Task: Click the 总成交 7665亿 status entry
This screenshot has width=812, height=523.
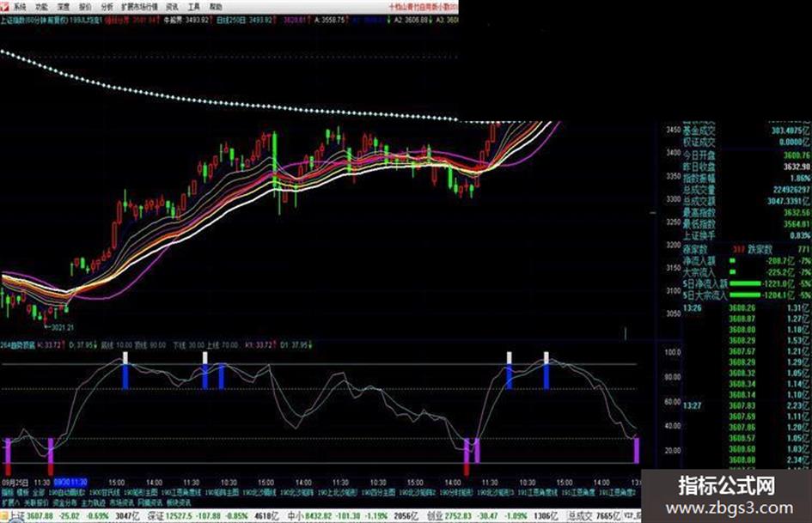Action: click(x=594, y=516)
